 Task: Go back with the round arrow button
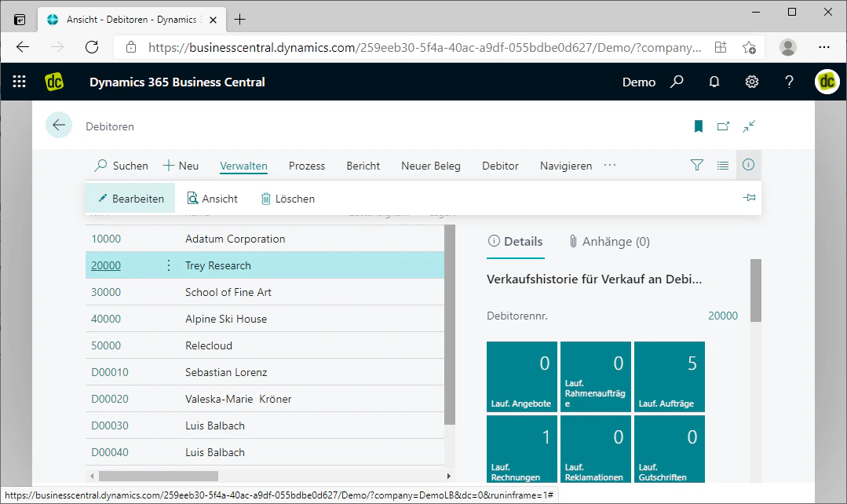coord(59,126)
